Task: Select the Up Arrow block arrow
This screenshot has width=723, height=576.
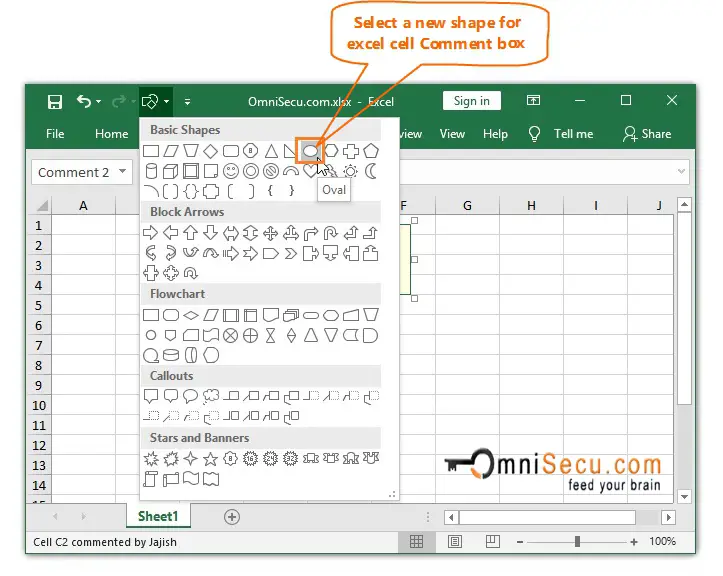Action: pyautogui.click(x=190, y=232)
